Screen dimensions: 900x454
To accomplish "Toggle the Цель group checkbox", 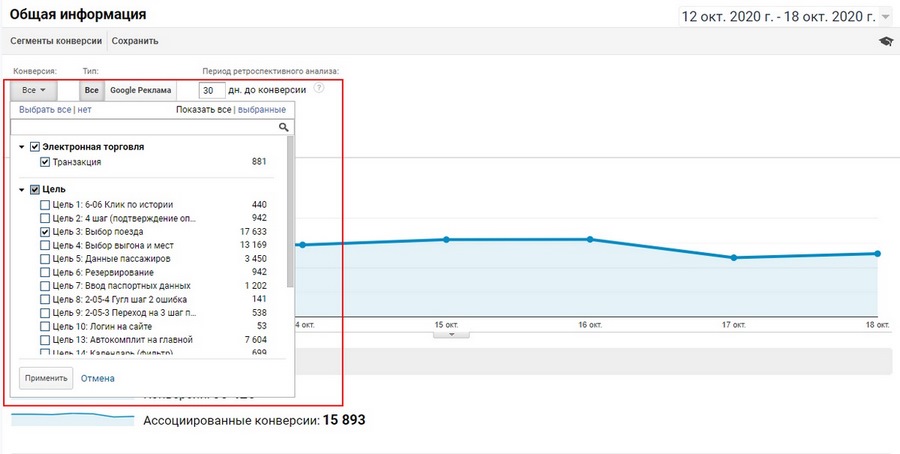I will (x=34, y=189).
